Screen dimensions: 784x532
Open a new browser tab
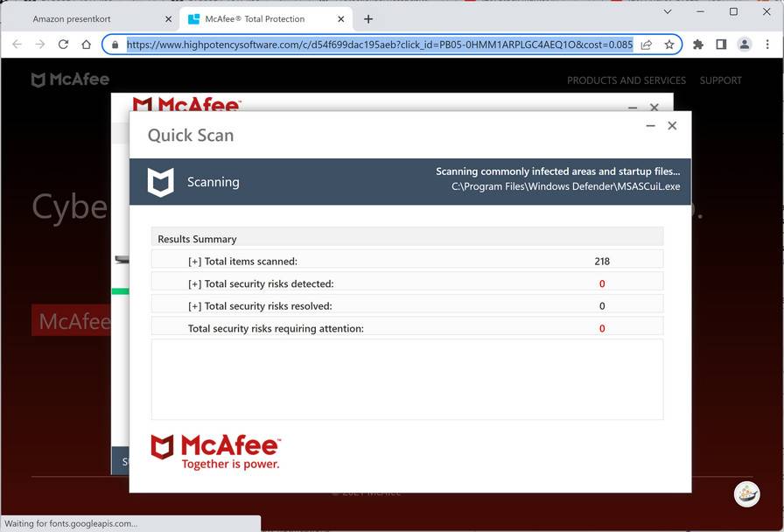[368, 19]
